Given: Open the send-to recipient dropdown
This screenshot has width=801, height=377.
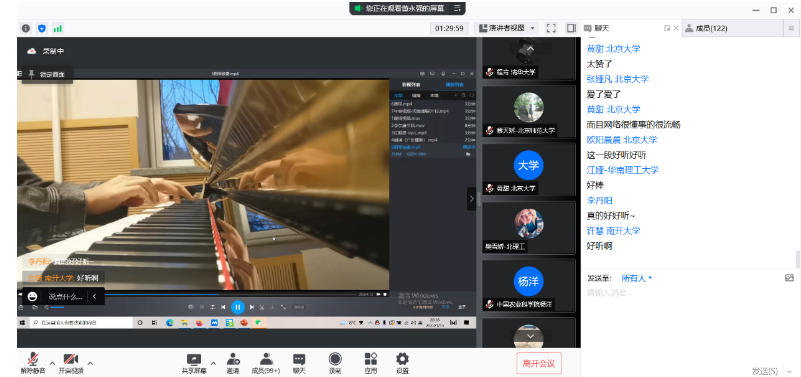Looking at the screenshot, I should [x=637, y=278].
